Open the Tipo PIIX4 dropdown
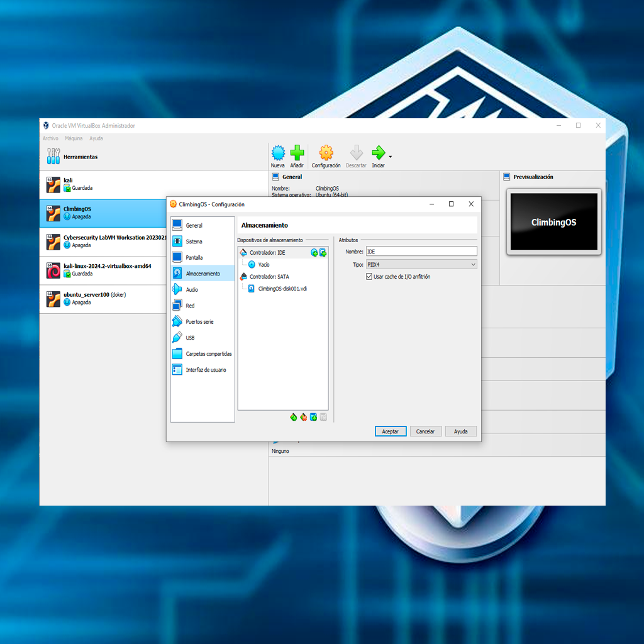 (421, 265)
